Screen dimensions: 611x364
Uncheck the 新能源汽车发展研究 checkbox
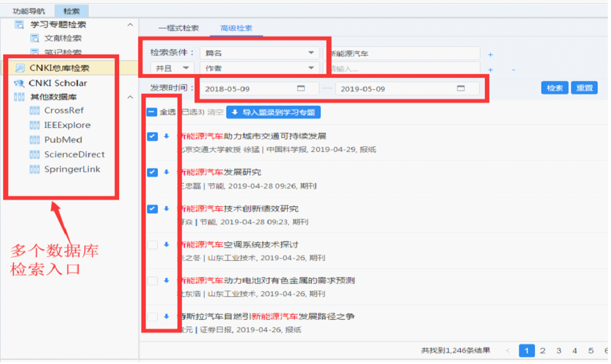click(152, 172)
